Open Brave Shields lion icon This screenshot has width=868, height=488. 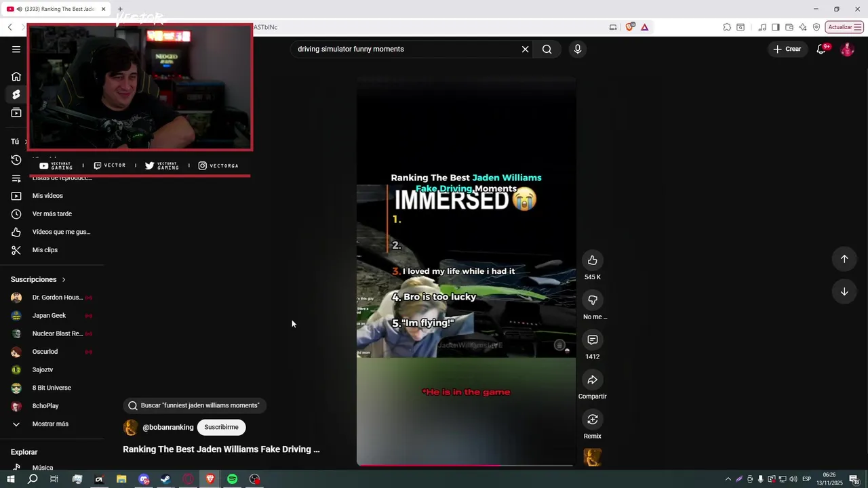(630, 27)
